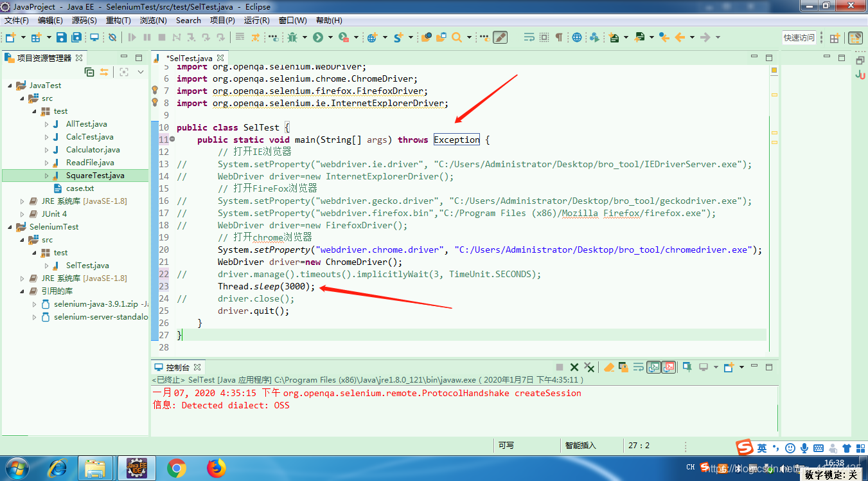
Task: Toggle Word Wrap in editor toolbar
Action: (529, 37)
